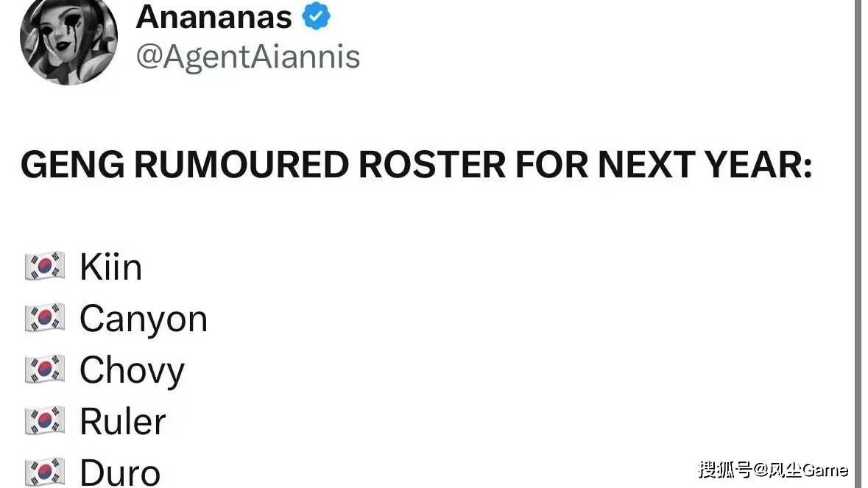Screen dimensions: 868x488
Task: Select the player name Ruler
Action: pyautogui.click(x=123, y=422)
